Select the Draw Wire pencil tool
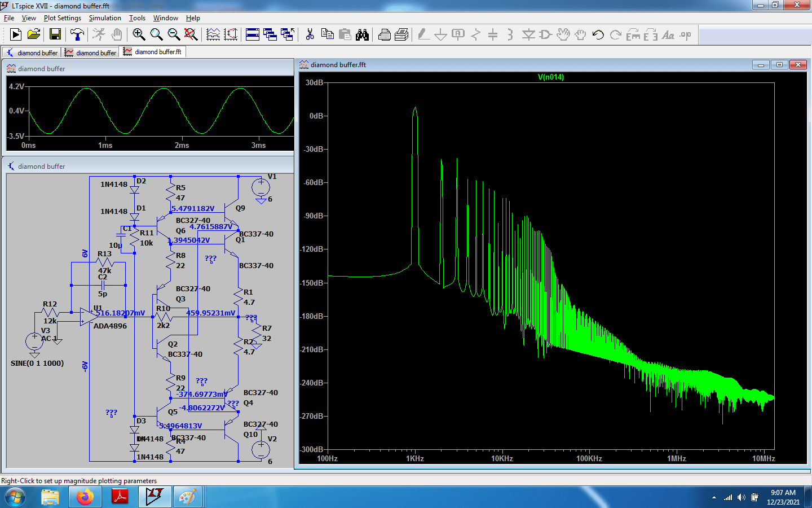The image size is (812, 508). click(423, 35)
